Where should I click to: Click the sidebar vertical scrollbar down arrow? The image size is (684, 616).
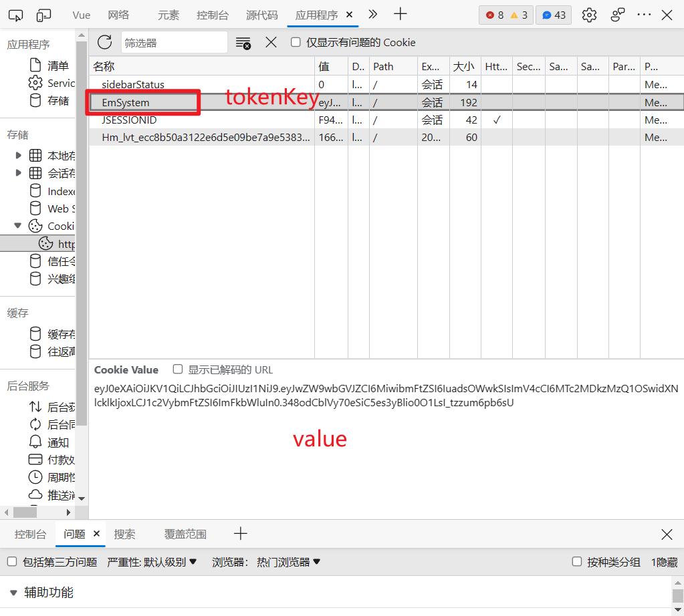82,498
